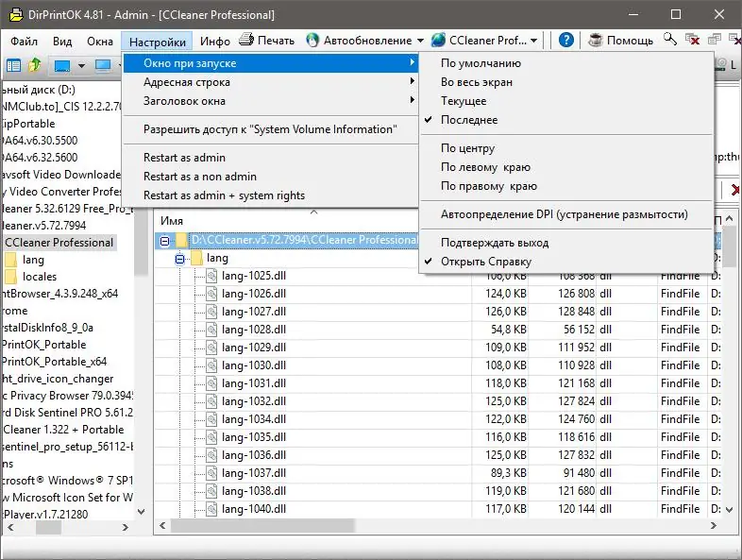Click file icon of lang-1034.dll
This screenshot has height=560, width=742.
(211, 419)
